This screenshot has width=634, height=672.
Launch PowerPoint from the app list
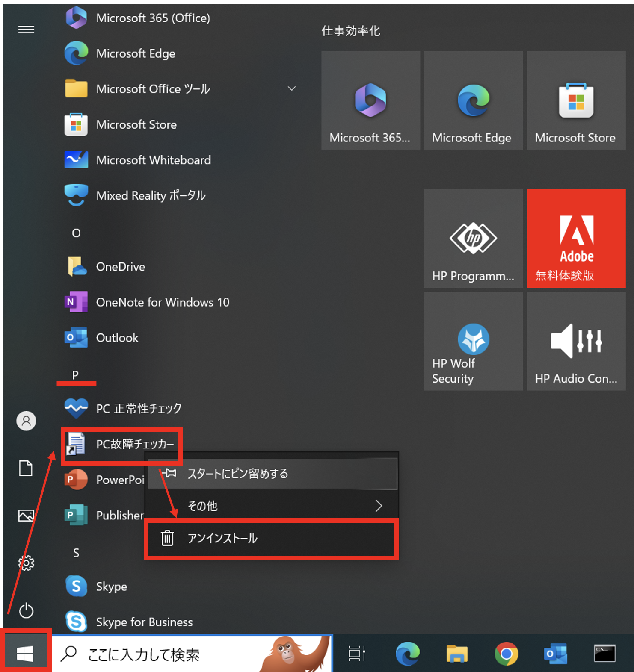point(104,480)
